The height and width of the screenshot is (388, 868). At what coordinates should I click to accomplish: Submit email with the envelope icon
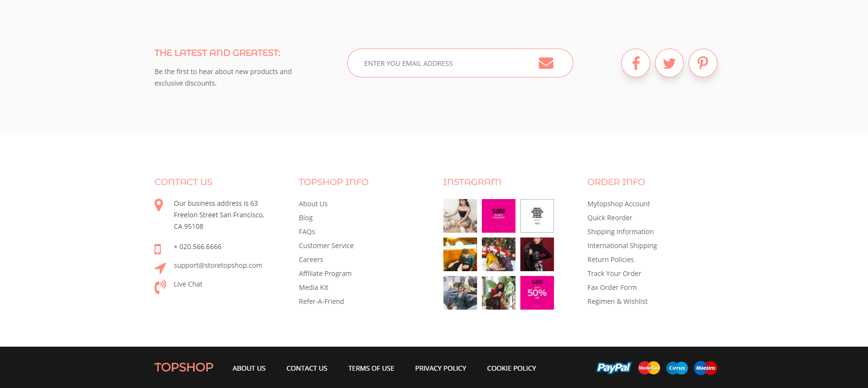click(x=546, y=63)
